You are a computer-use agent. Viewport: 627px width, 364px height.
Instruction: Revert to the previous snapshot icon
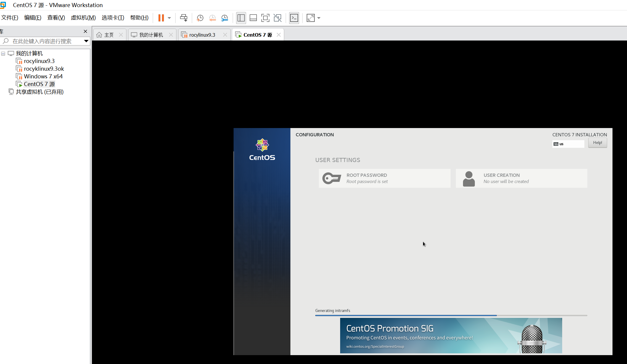[x=212, y=18]
